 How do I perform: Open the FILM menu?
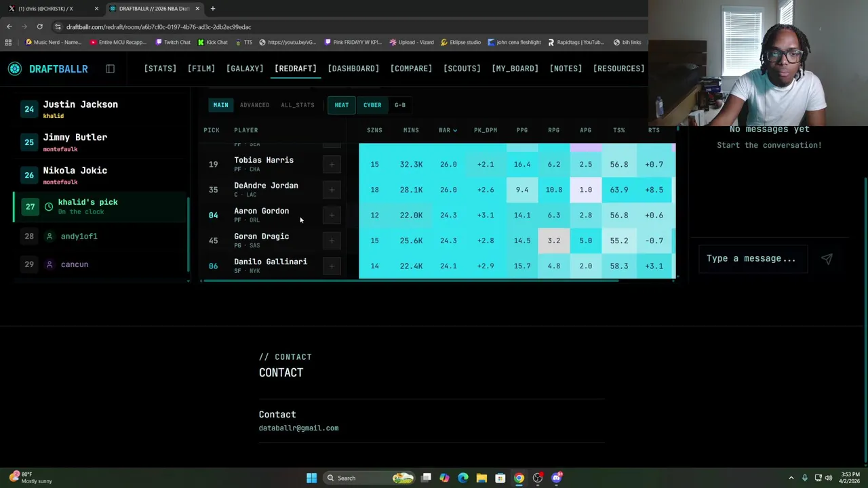(x=201, y=68)
